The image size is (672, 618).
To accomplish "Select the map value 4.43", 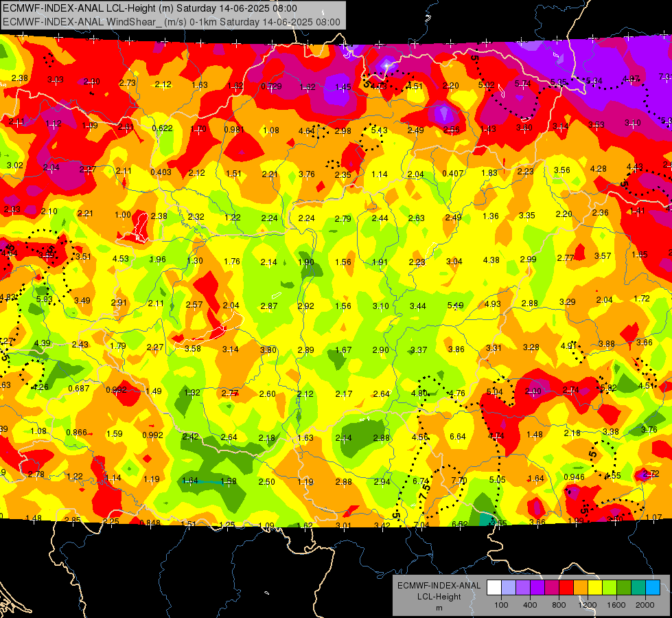I will click(635, 166).
